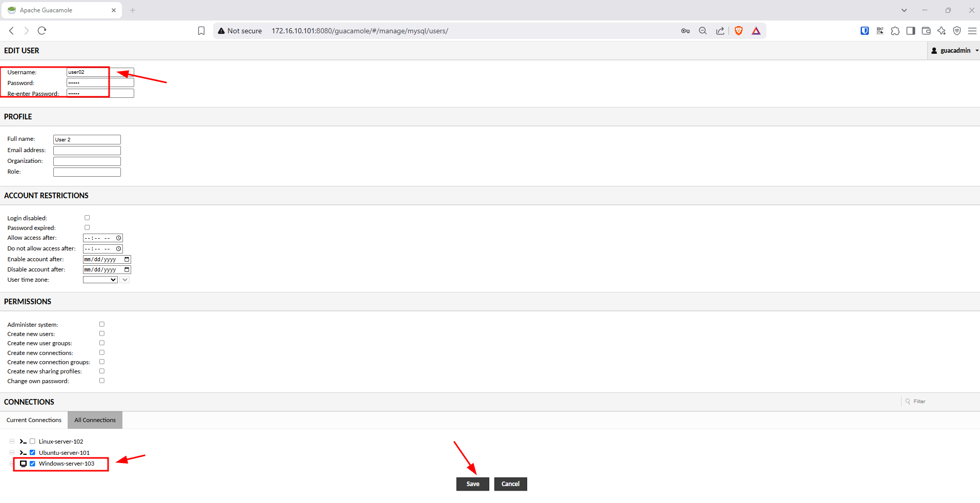Open the Brave Wallet

[x=926, y=31]
